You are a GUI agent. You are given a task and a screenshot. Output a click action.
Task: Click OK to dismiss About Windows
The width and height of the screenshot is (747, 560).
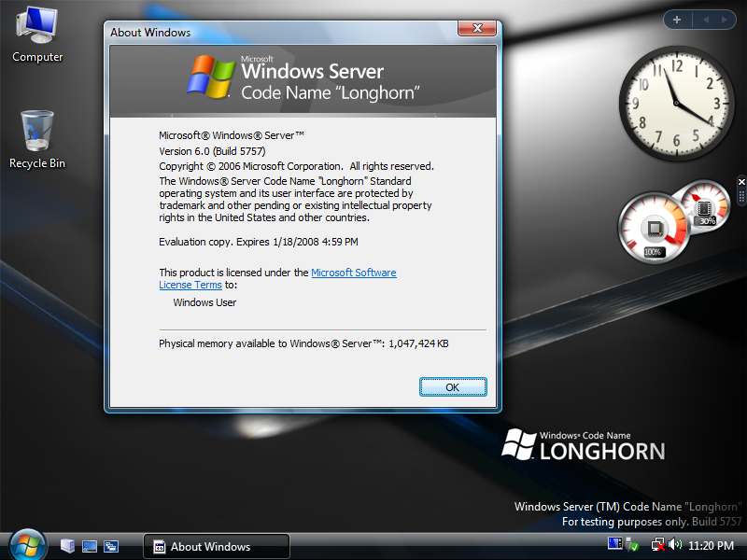(x=453, y=387)
